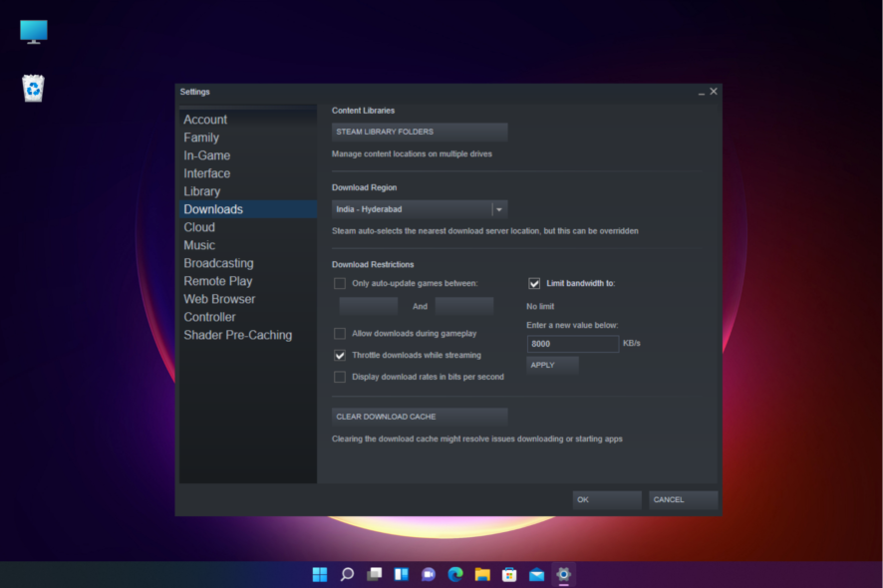Viewport: 883px width, 588px height.
Task: Click the Steam Library Folders button
Action: coord(419,131)
